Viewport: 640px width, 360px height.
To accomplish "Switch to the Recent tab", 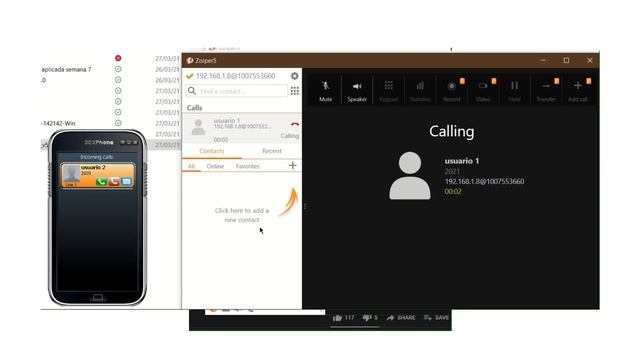I will pyautogui.click(x=272, y=151).
